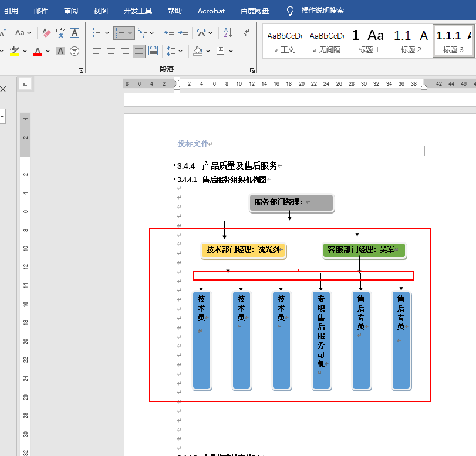This screenshot has height=456, width=476.
Task: Click the Change Case Aa button
Action: pos(23,33)
